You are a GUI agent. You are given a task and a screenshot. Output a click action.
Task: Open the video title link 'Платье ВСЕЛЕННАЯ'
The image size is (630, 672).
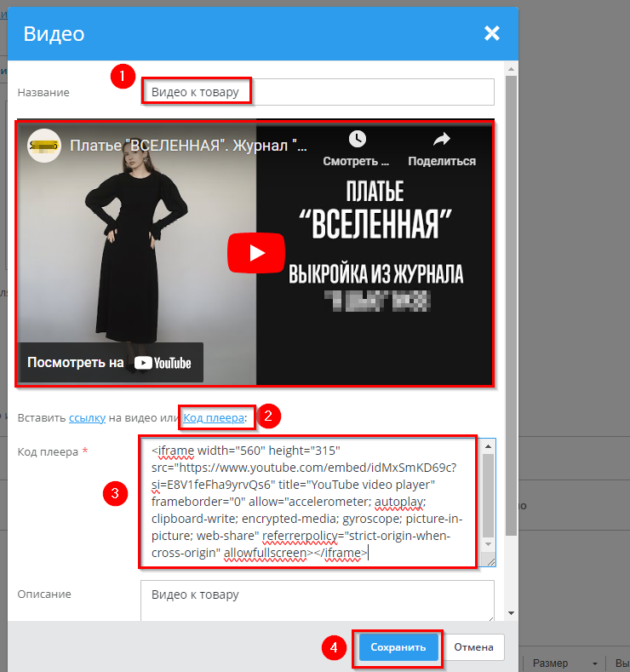coord(189,146)
